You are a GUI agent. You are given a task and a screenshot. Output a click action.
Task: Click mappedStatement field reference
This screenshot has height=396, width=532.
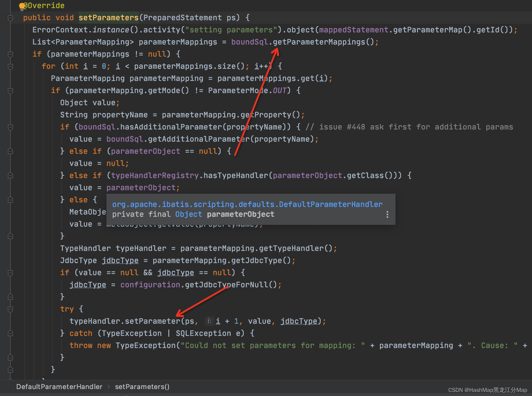pyautogui.click(x=354, y=30)
